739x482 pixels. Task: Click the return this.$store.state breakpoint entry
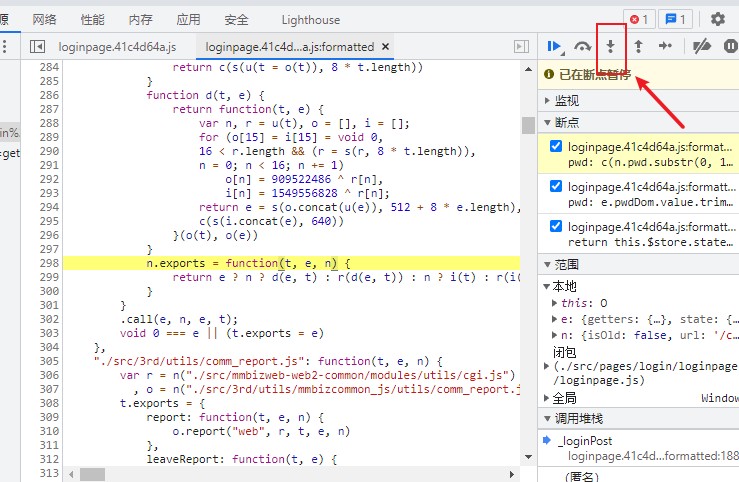(x=639, y=234)
